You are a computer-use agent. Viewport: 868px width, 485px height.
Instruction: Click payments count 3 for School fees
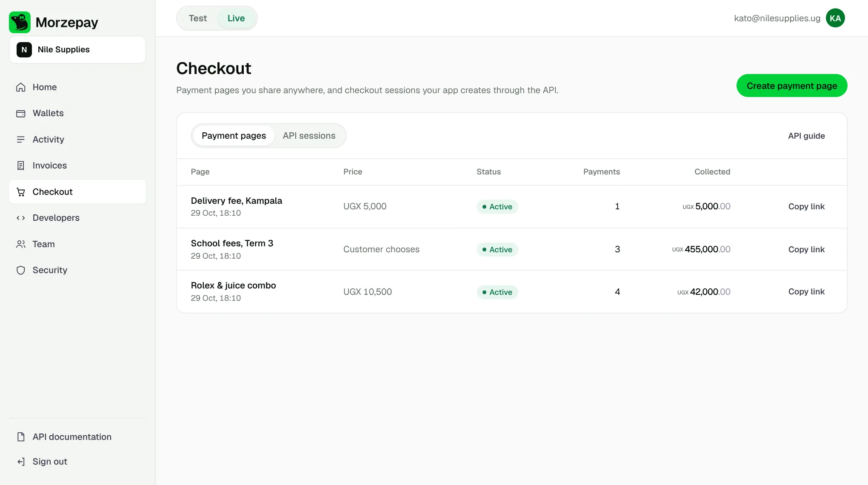(617, 249)
